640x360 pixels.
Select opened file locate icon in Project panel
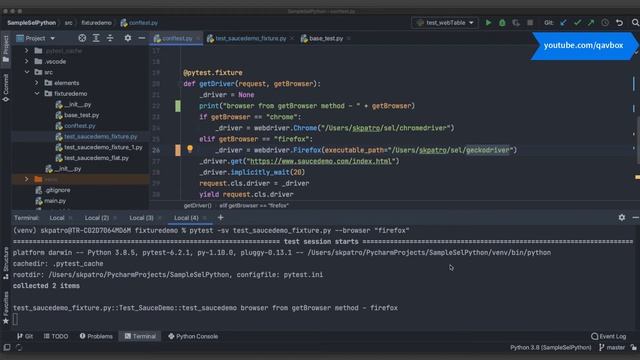tap(82, 38)
